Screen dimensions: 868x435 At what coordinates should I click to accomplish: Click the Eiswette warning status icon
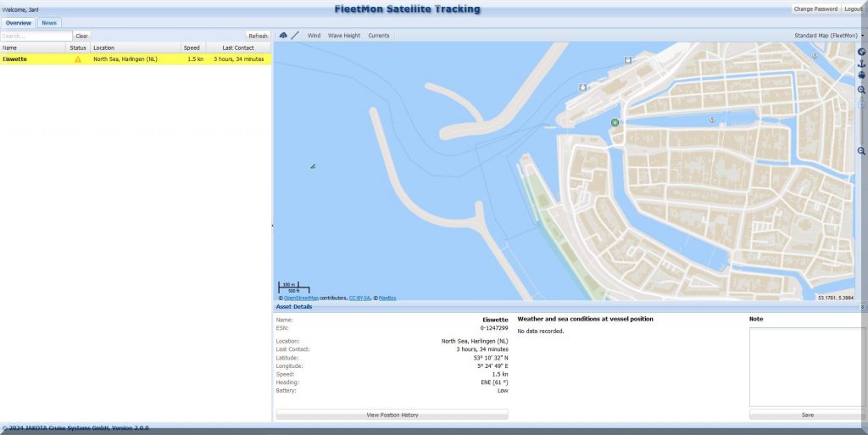point(78,59)
